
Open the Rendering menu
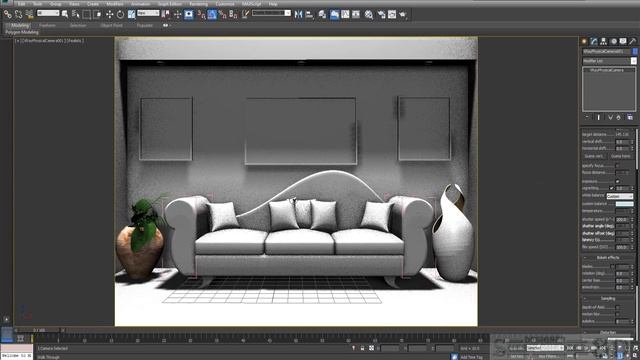pyautogui.click(x=198, y=4)
